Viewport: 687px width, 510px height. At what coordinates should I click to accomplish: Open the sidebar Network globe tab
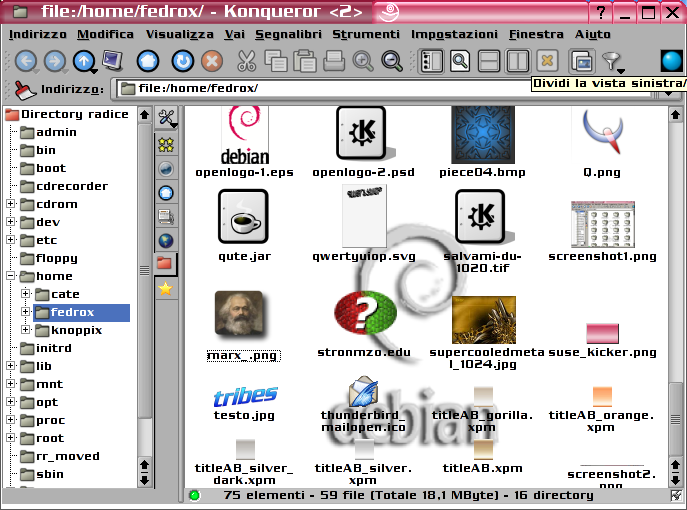point(166,241)
